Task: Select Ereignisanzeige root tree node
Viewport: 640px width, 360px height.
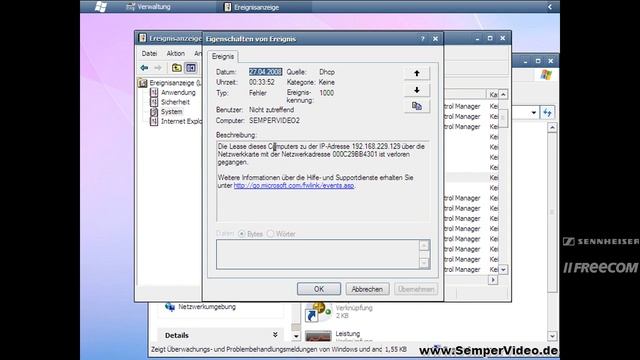Action: (x=175, y=83)
